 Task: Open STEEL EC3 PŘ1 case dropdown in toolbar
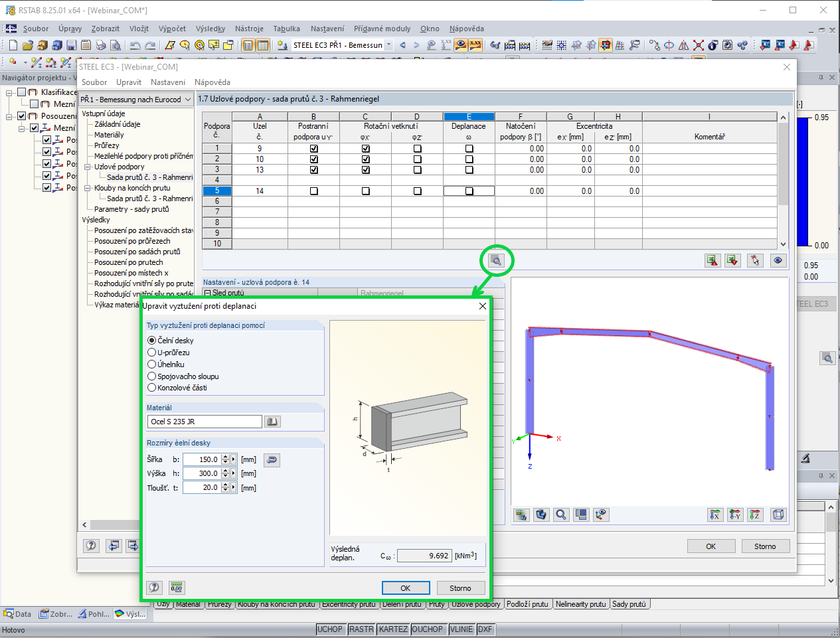point(389,45)
